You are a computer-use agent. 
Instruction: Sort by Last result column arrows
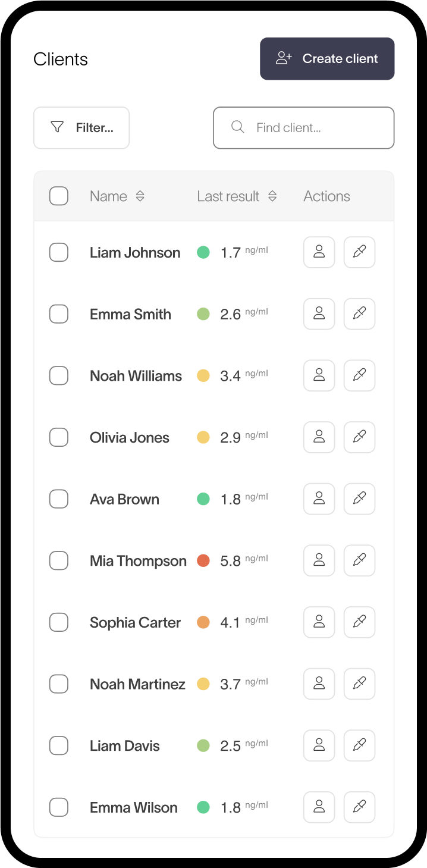pos(272,196)
